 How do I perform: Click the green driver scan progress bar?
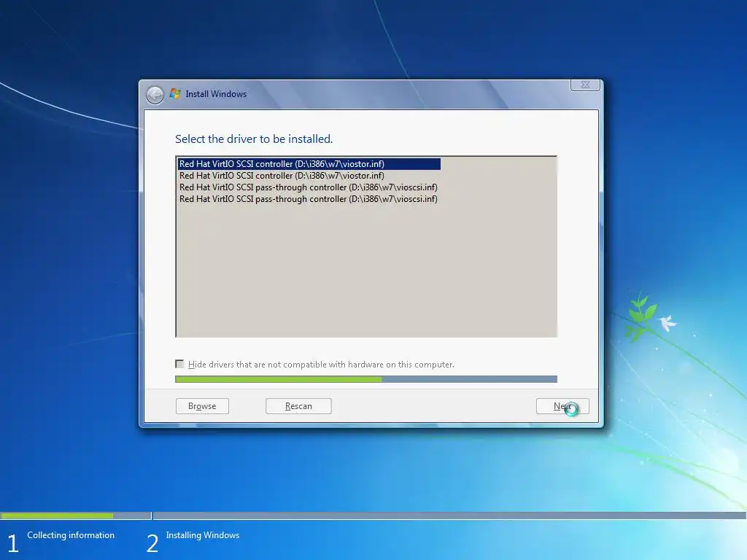(x=366, y=379)
